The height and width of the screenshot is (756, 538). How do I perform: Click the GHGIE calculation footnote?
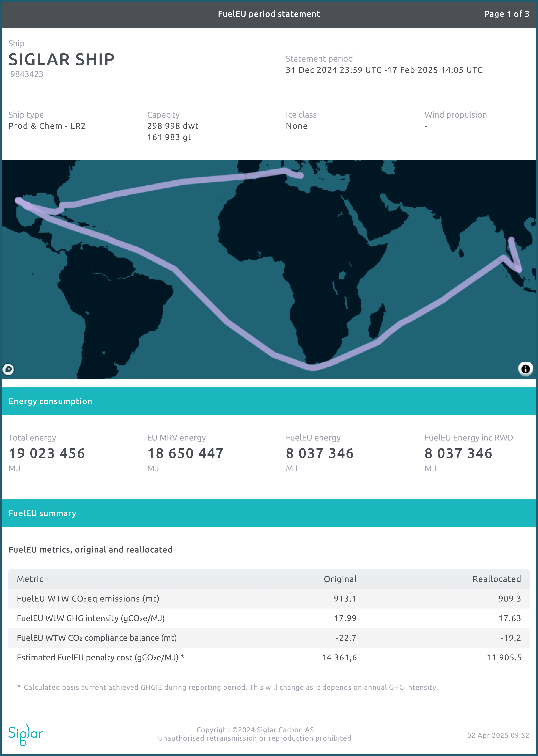pyautogui.click(x=228, y=687)
